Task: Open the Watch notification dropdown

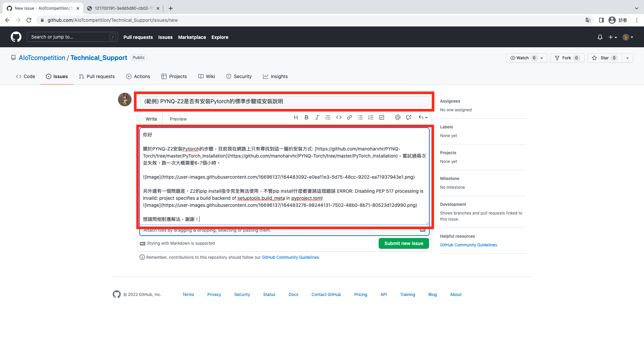Action: (541, 58)
